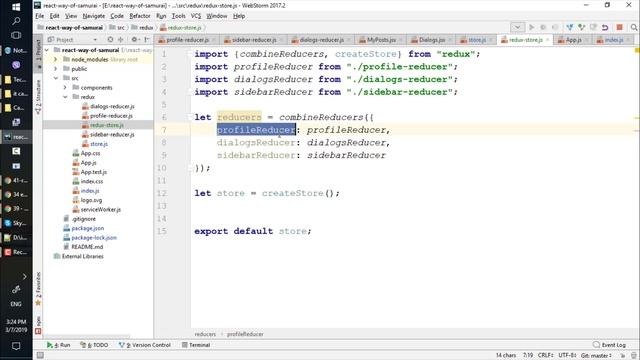Open the Run tool window button
Screen dimensions: 640x360
coord(58,345)
